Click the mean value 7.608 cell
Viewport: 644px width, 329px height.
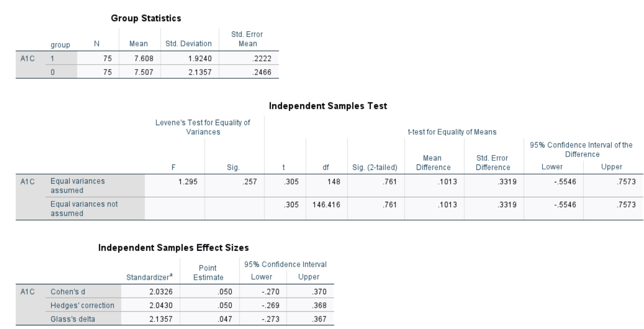pyautogui.click(x=144, y=58)
